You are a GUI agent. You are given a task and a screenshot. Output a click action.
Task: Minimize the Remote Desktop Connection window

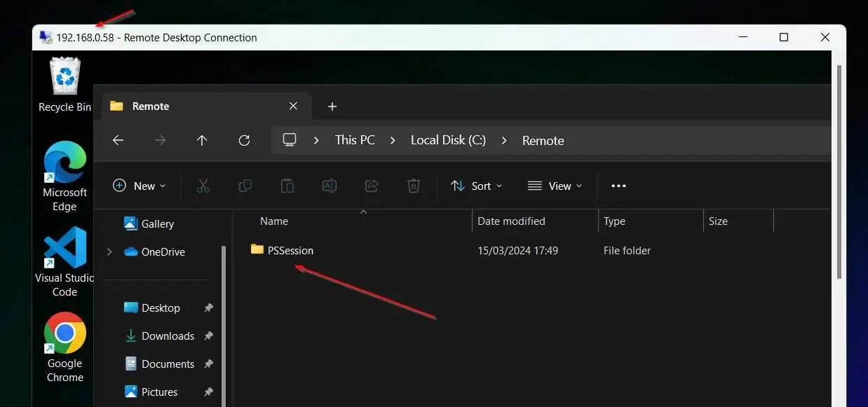point(743,37)
